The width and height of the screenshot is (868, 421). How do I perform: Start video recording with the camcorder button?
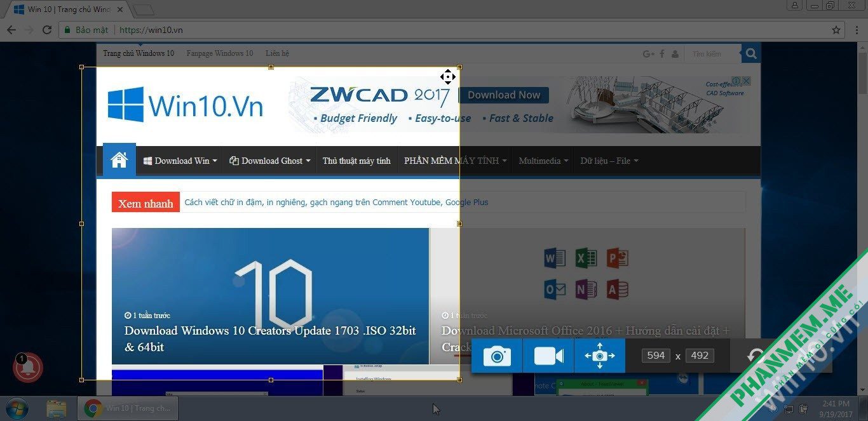pos(548,356)
